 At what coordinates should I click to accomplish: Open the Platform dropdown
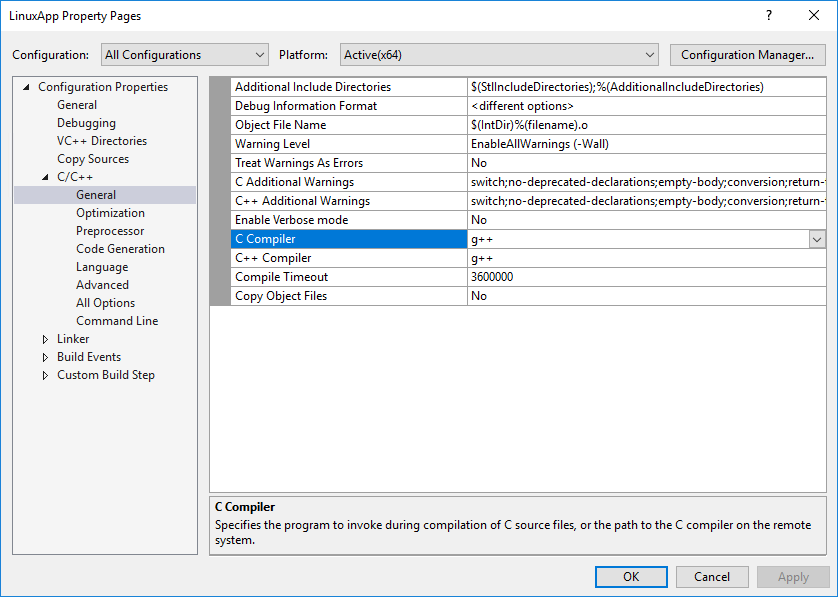[x=499, y=55]
